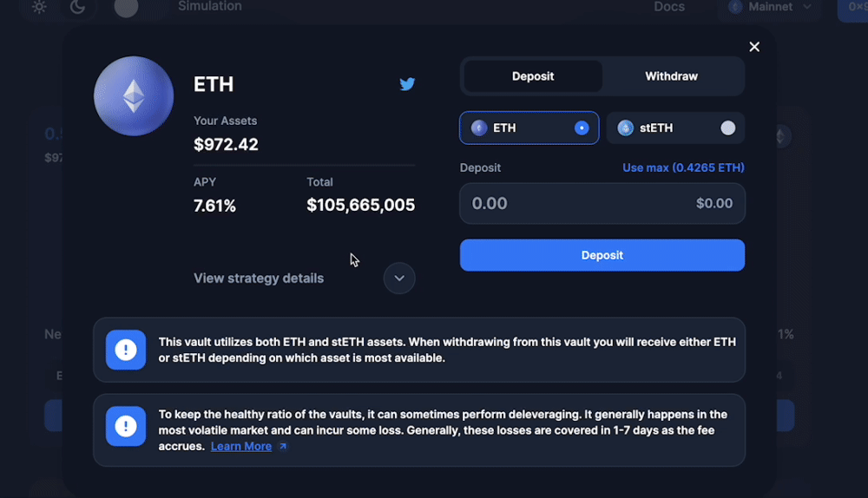This screenshot has height=498, width=868.
Task: Expand View strategy details chevron
Action: pos(399,278)
